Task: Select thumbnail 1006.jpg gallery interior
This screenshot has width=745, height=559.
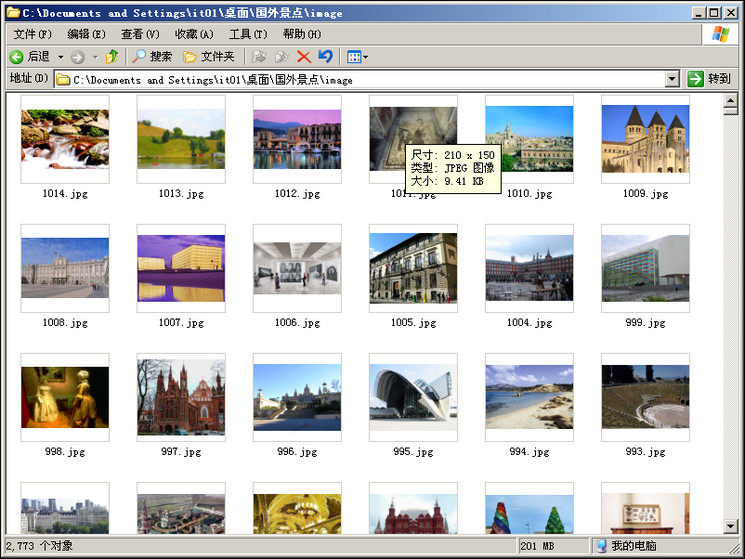Action: tap(297, 268)
